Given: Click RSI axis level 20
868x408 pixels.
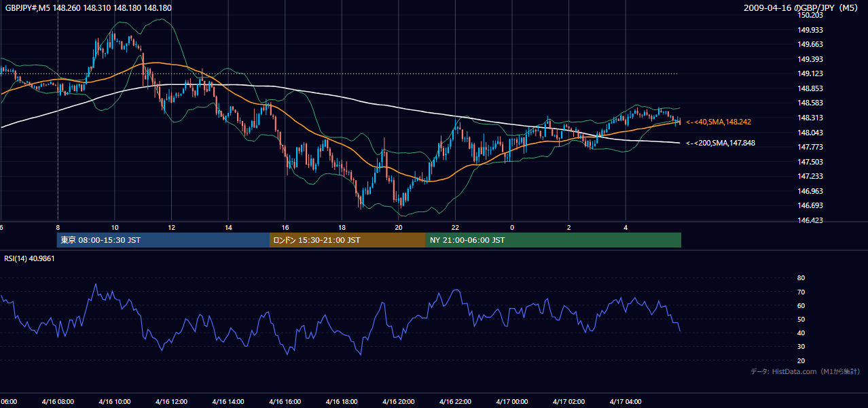Looking at the screenshot, I should pyautogui.click(x=801, y=360).
